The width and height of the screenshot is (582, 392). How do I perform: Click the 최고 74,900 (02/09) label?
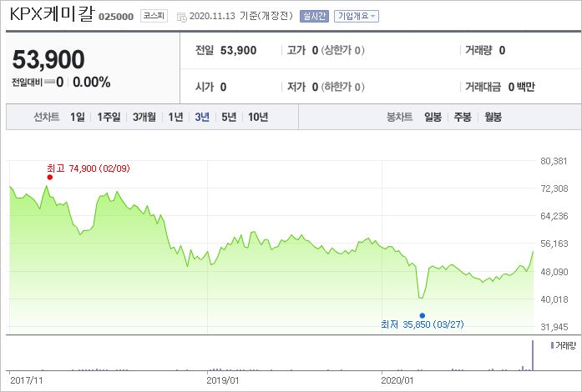pos(89,168)
